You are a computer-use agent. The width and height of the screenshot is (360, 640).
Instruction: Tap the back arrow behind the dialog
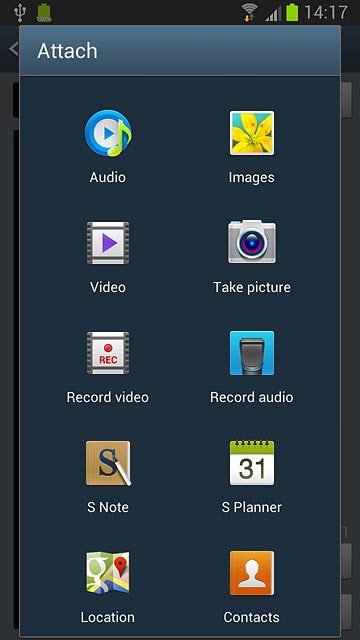point(13,49)
